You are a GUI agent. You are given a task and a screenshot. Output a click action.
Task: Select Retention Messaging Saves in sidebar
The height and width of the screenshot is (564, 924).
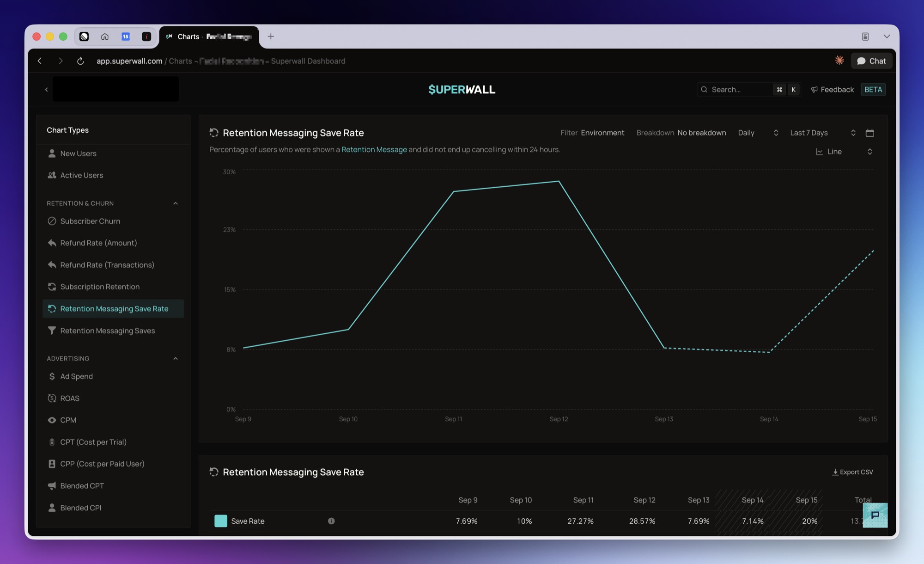[107, 331]
